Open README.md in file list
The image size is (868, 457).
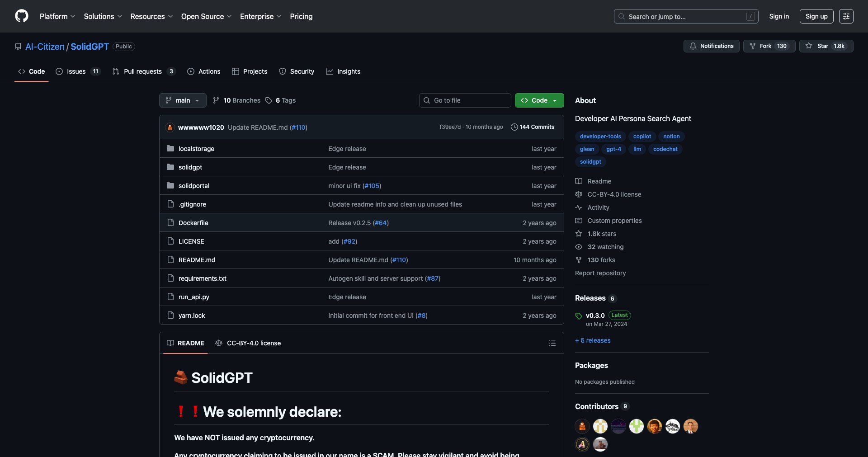point(197,260)
